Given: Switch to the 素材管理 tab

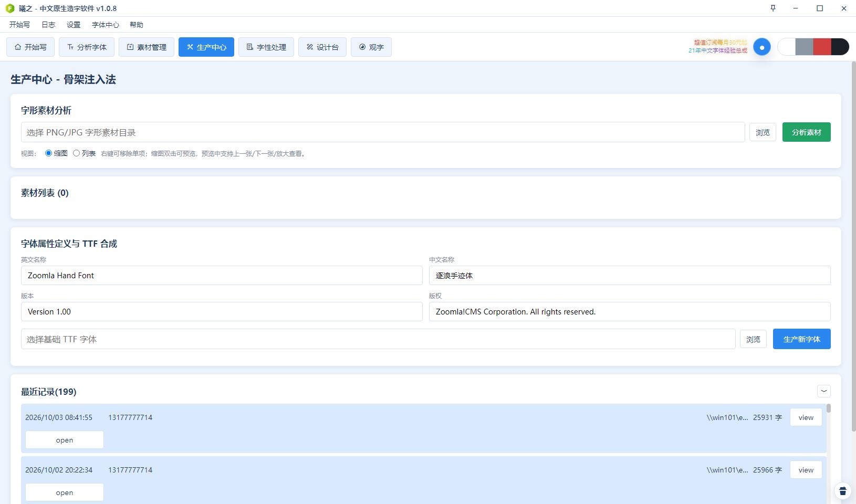Looking at the screenshot, I should (x=147, y=47).
